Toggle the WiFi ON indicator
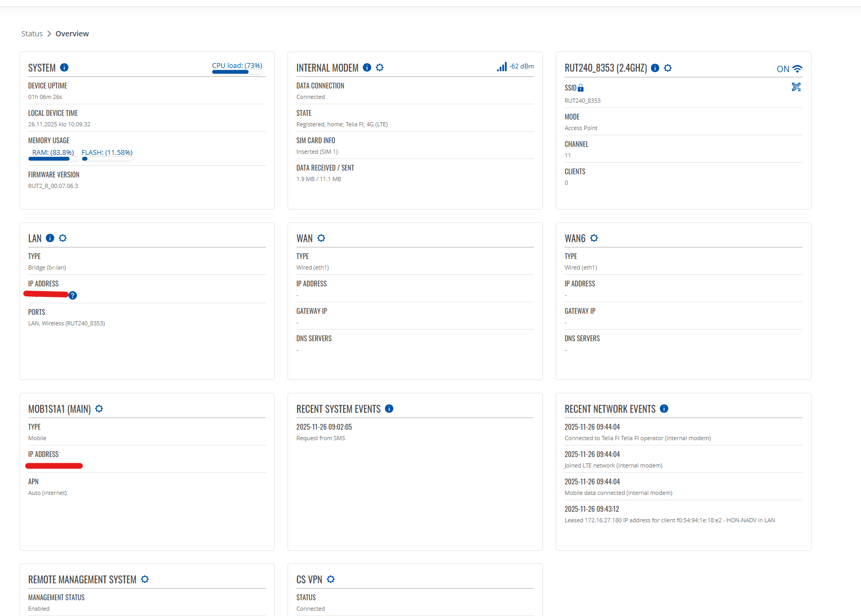The image size is (861, 616). (x=789, y=69)
